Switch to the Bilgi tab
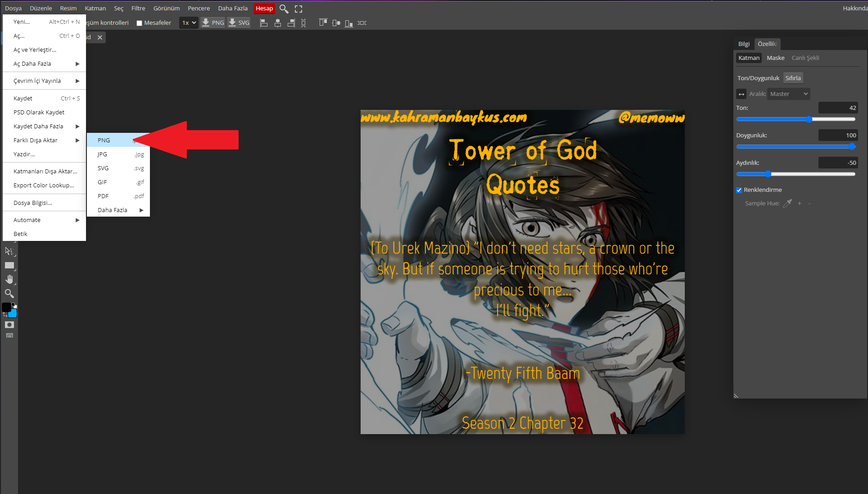Image resolution: width=868 pixels, height=494 pixels. (x=744, y=44)
